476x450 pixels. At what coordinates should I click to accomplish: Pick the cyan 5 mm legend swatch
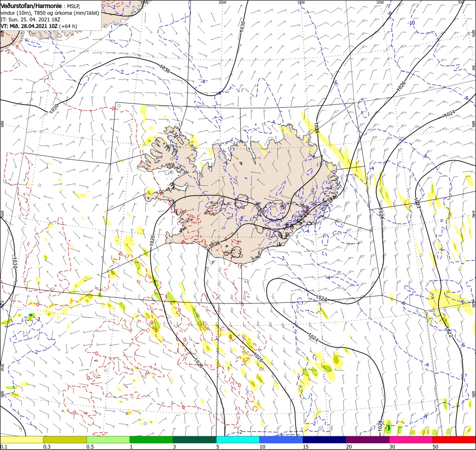(238, 440)
